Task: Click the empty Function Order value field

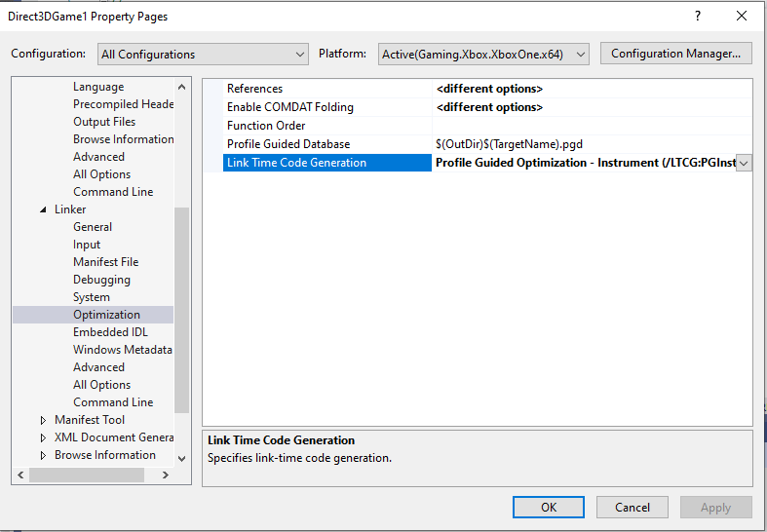Action: 592,126
